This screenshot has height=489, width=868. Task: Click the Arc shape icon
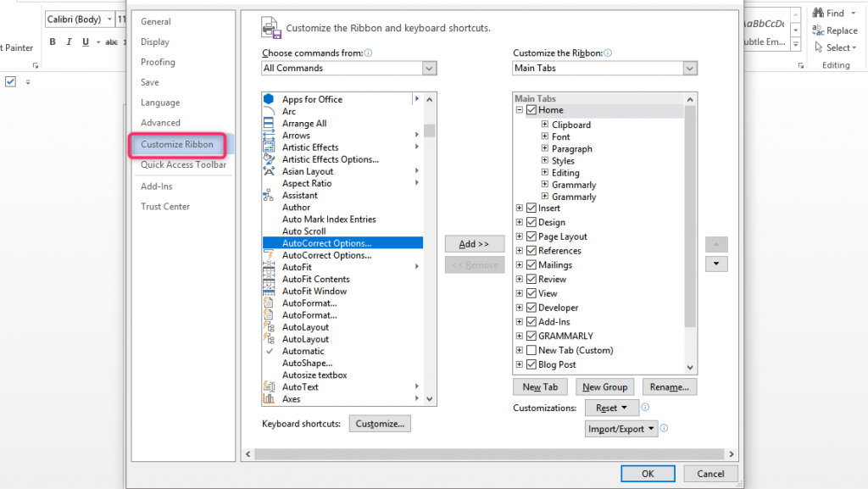pyautogui.click(x=269, y=111)
